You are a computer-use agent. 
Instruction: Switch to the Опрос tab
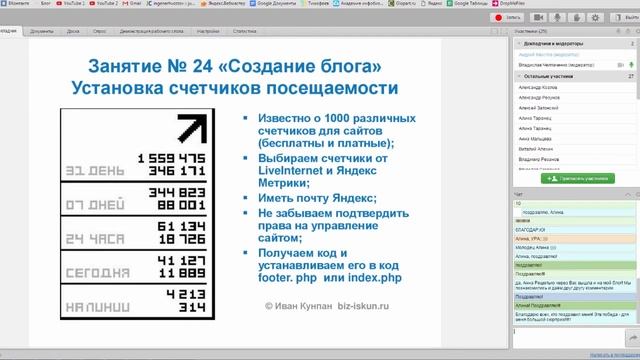coord(99,31)
